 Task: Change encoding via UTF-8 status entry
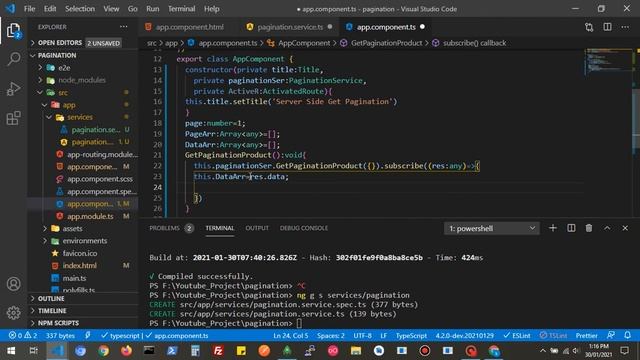(362, 336)
